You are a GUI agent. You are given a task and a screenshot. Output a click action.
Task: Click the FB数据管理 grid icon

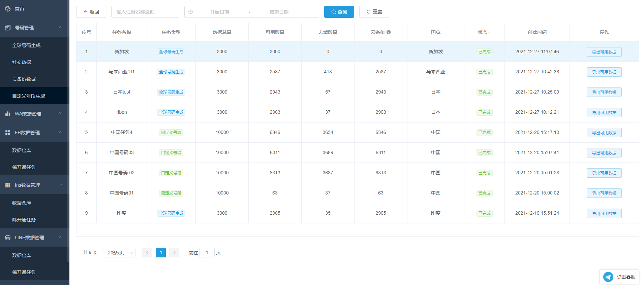[x=8, y=133]
